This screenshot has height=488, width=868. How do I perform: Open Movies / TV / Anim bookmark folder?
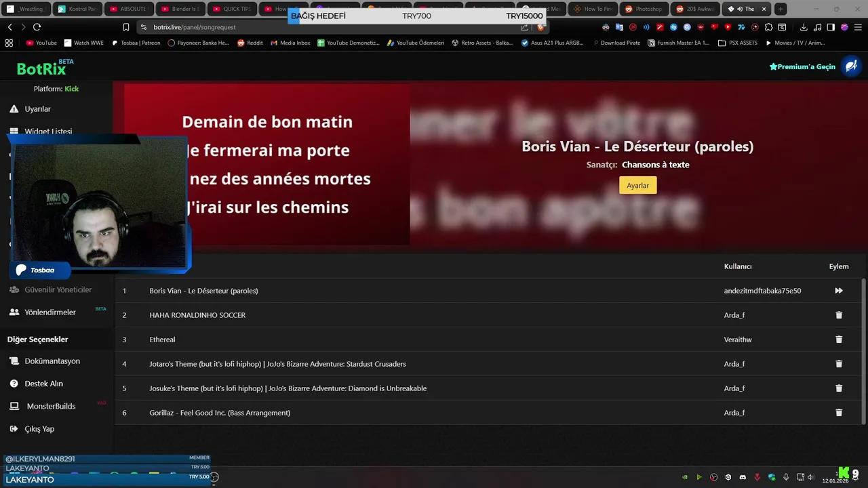point(795,43)
